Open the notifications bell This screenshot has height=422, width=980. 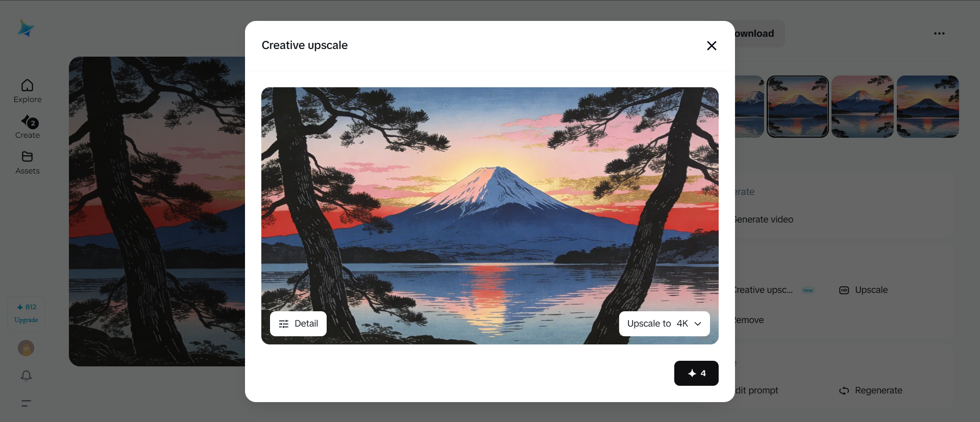(26, 376)
